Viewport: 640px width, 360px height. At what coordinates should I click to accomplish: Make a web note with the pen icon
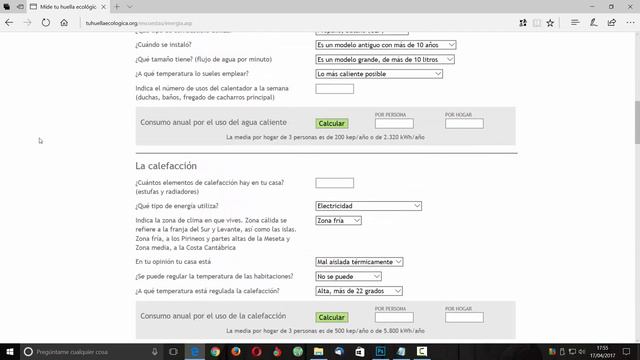coord(593,23)
